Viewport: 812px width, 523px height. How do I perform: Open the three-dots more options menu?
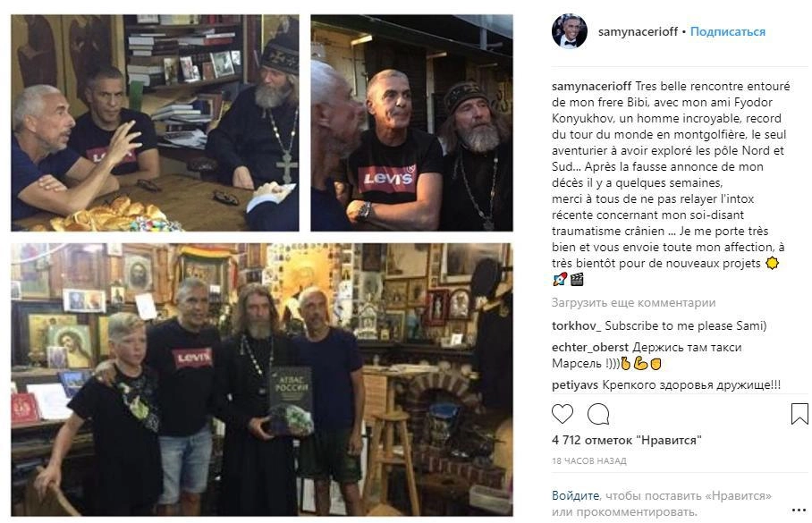[x=799, y=510]
